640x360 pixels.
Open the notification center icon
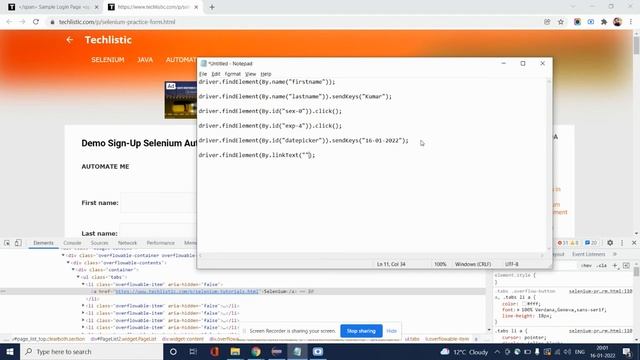coord(627,351)
